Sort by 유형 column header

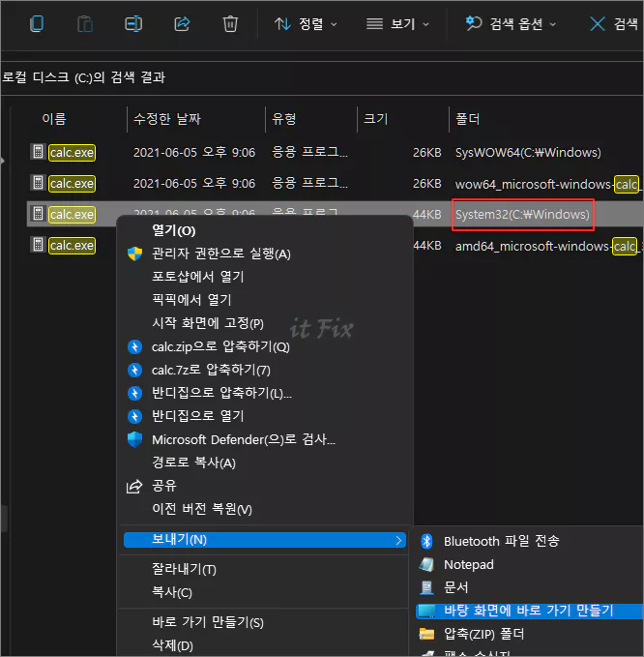pyautogui.click(x=284, y=119)
